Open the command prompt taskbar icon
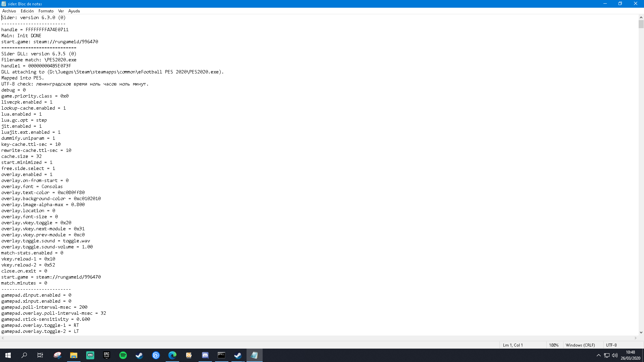Viewport: 644px width, 362px height. 221,355
